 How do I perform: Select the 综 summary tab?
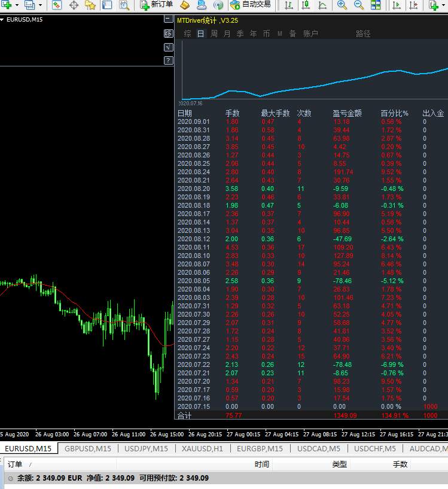[187, 34]
